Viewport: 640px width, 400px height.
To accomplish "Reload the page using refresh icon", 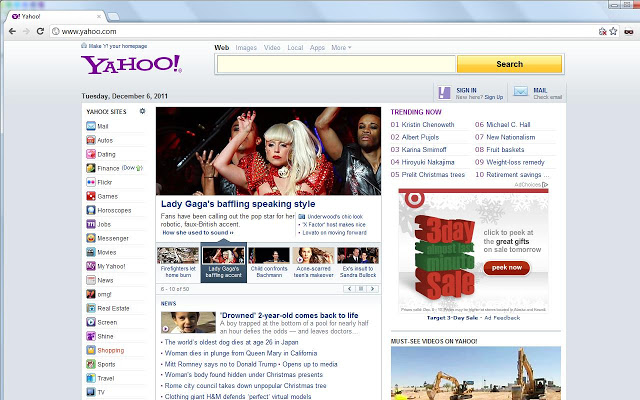I will pos(40,31).
